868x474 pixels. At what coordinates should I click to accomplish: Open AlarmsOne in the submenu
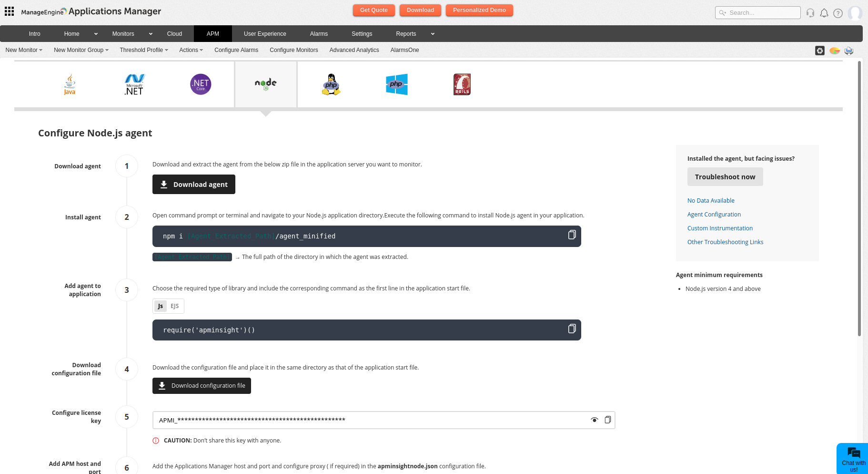(x=405, y=50)
